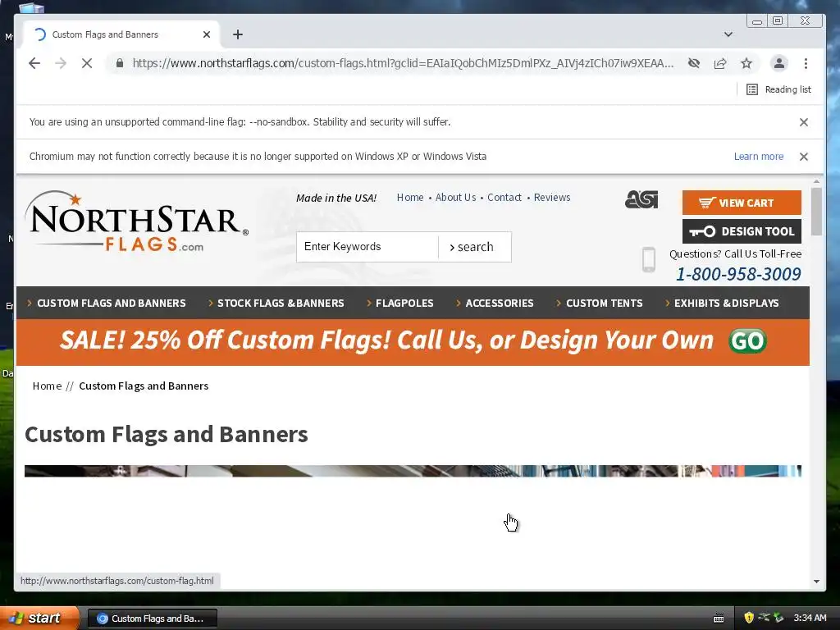Click the View Cart button
The image size is (840, 630).
742,203
